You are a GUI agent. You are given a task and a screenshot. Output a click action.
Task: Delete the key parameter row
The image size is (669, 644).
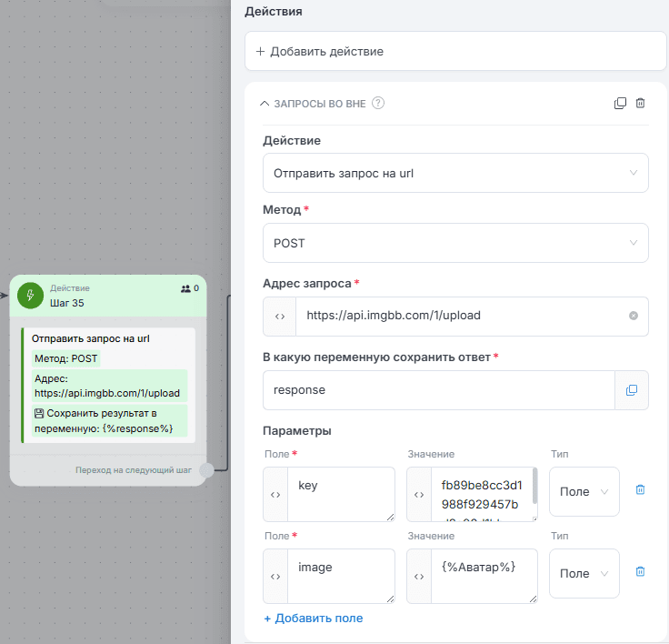click(640, 489)
